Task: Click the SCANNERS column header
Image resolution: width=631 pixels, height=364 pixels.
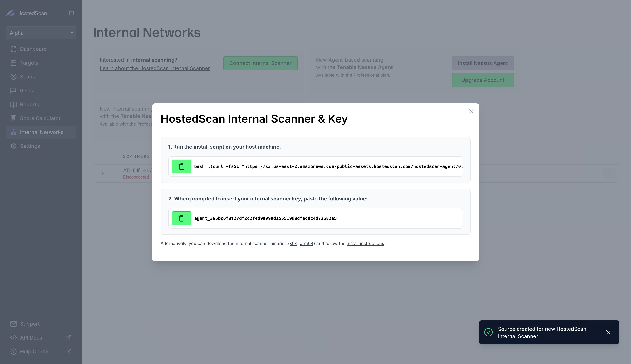Action: click(x=136, y=156)
